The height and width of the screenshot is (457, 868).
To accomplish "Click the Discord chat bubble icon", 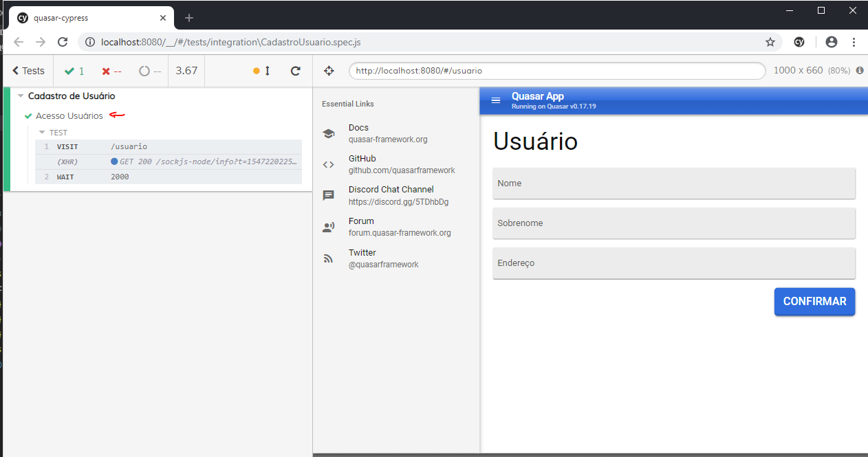I will pos(329,196).
